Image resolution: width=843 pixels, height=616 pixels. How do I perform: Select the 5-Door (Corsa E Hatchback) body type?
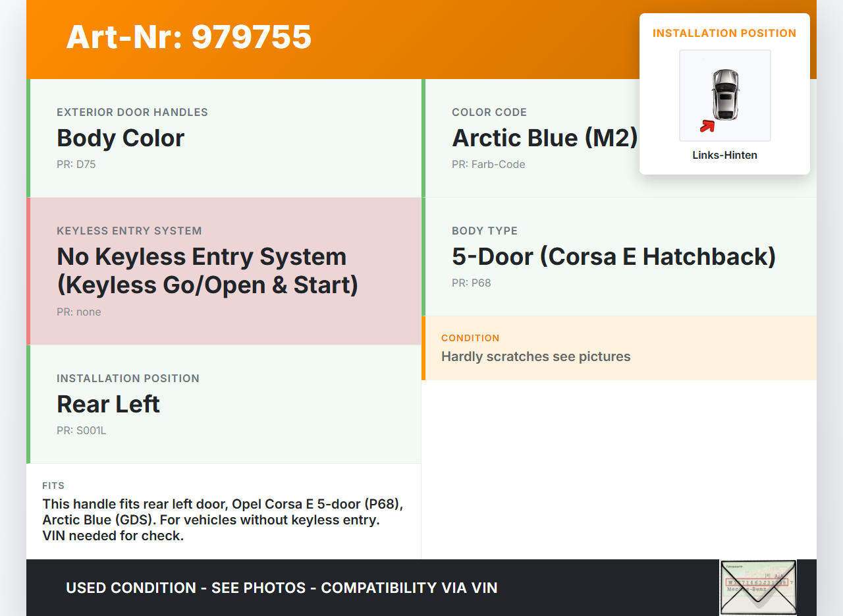click(614, 257)
